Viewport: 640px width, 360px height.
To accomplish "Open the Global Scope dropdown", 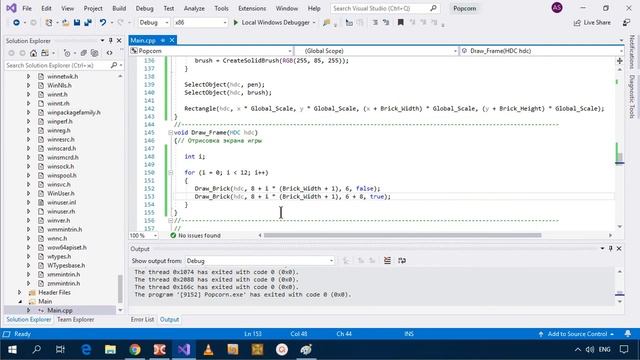I will (376, 51).
